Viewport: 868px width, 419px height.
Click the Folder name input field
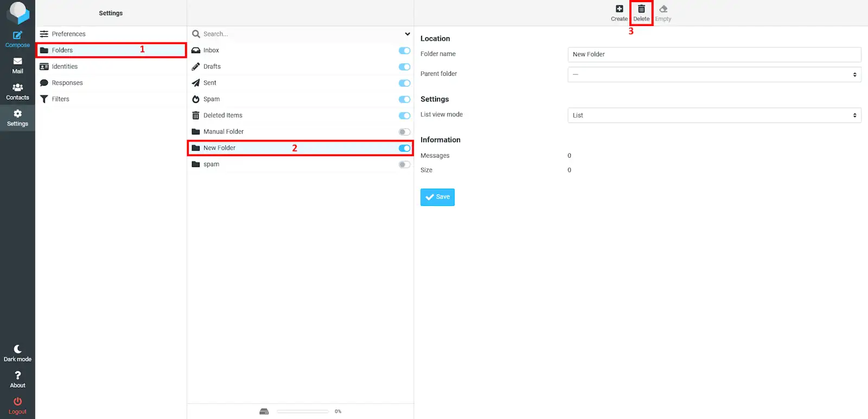[x=714, y=54]
